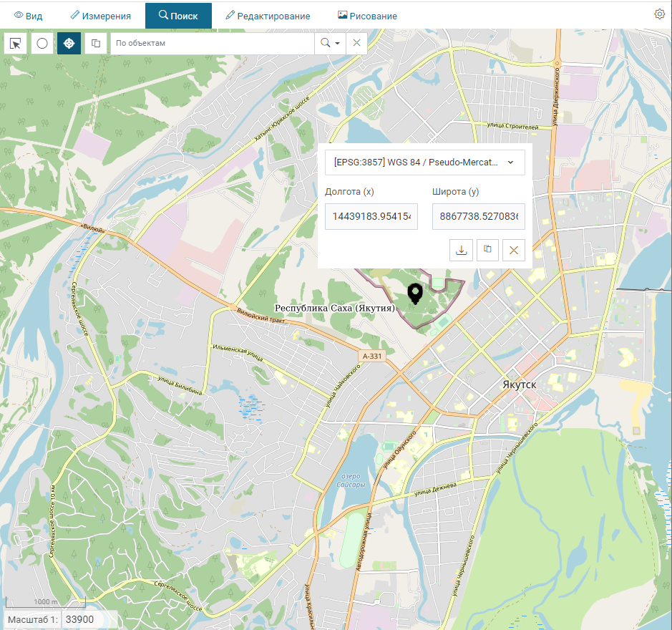
Task: Open the Рисование tab
Action: point(367,16)
